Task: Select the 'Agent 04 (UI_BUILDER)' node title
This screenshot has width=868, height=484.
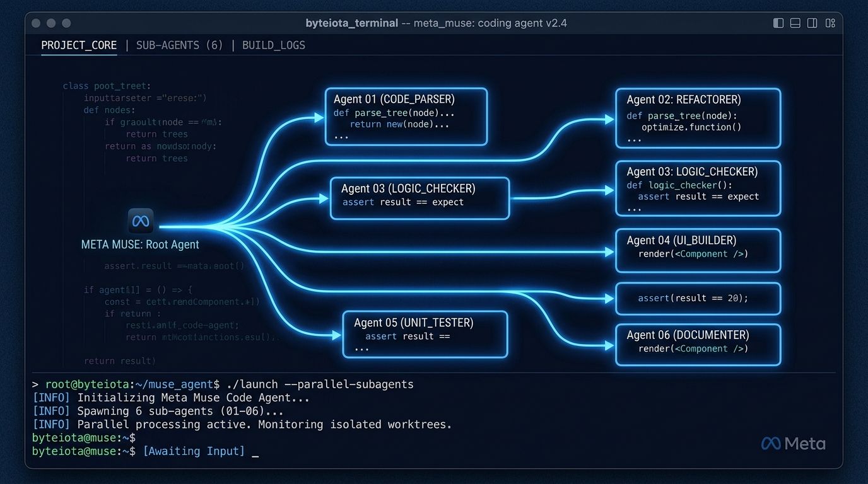Action: pos(681,240)
